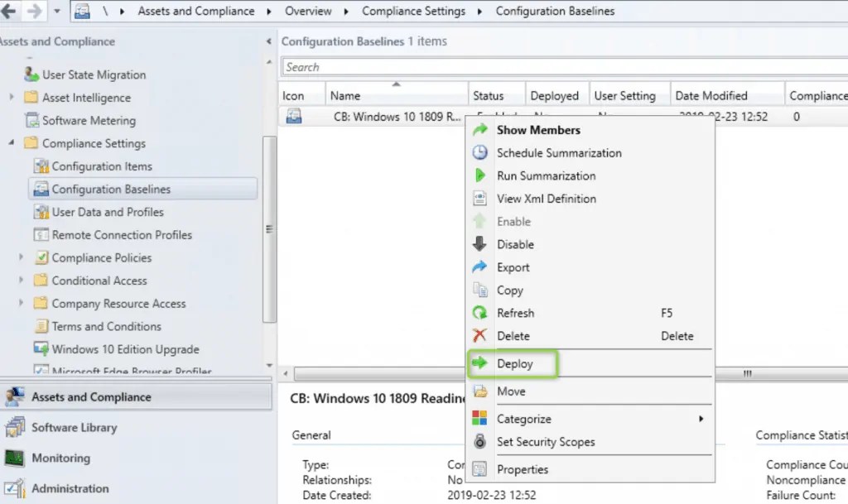Expand the Compliance Policies tree node
Image resolution: width=848 pixels, height=504 pixels.
(x=22, y=257)
